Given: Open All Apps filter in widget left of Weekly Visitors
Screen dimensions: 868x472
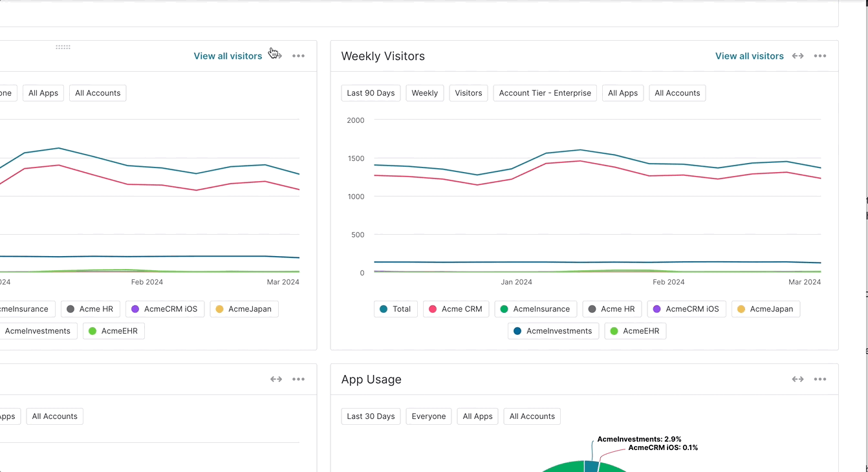Looking at the screenshot, I should tap(43, 93).
